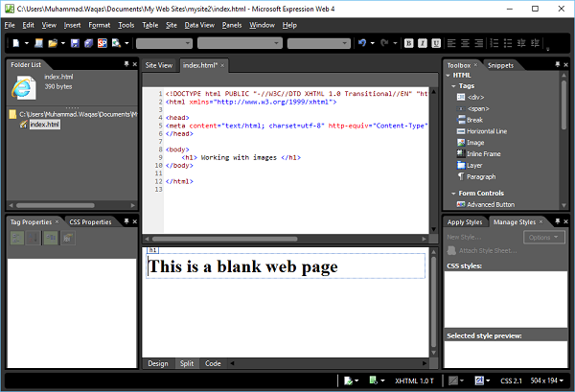Select index.html in the Folder List

point(44,125)
